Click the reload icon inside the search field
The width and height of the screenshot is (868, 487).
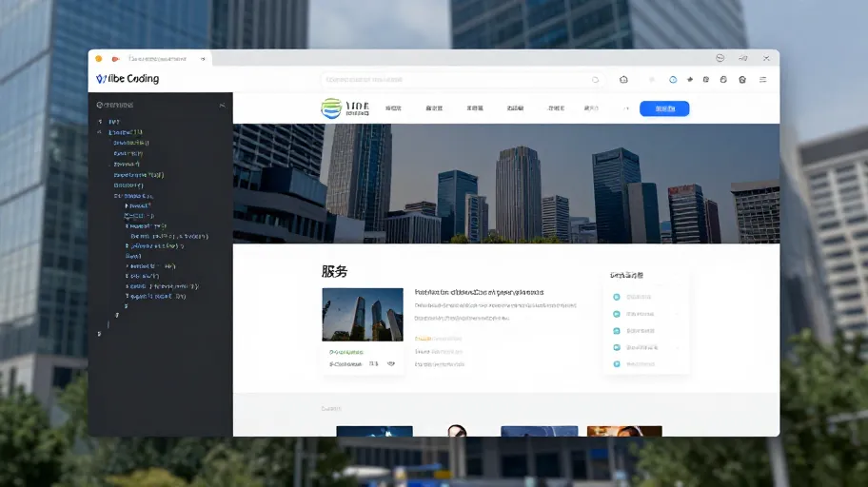595,80
